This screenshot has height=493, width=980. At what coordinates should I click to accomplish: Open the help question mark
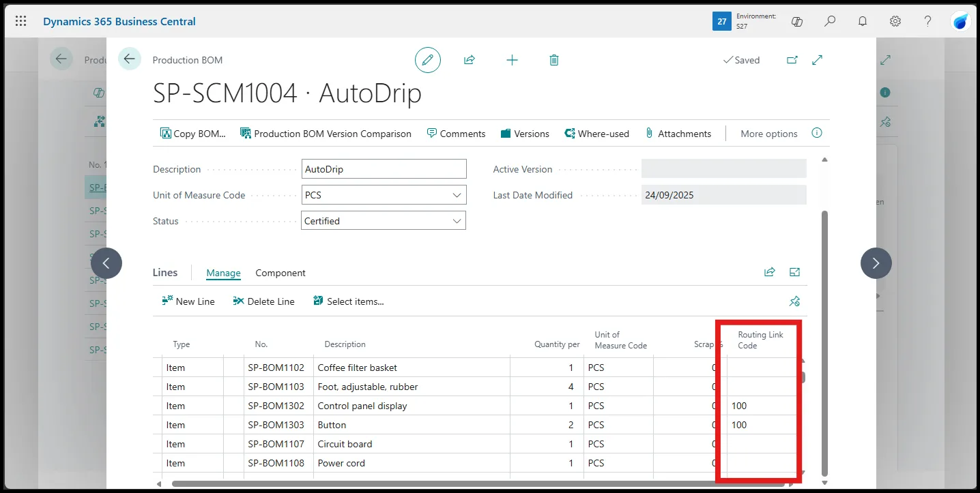pyautogui.click(x=928, y=21)
